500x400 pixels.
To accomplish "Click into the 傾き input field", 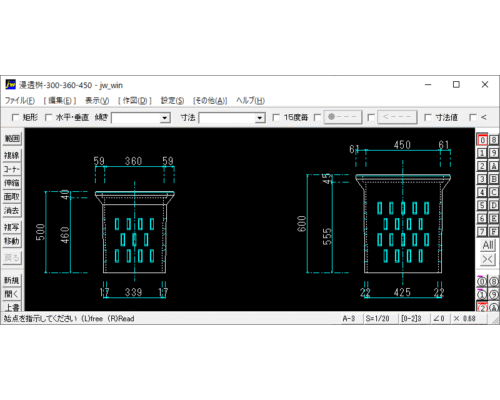I will coord(136,118).
